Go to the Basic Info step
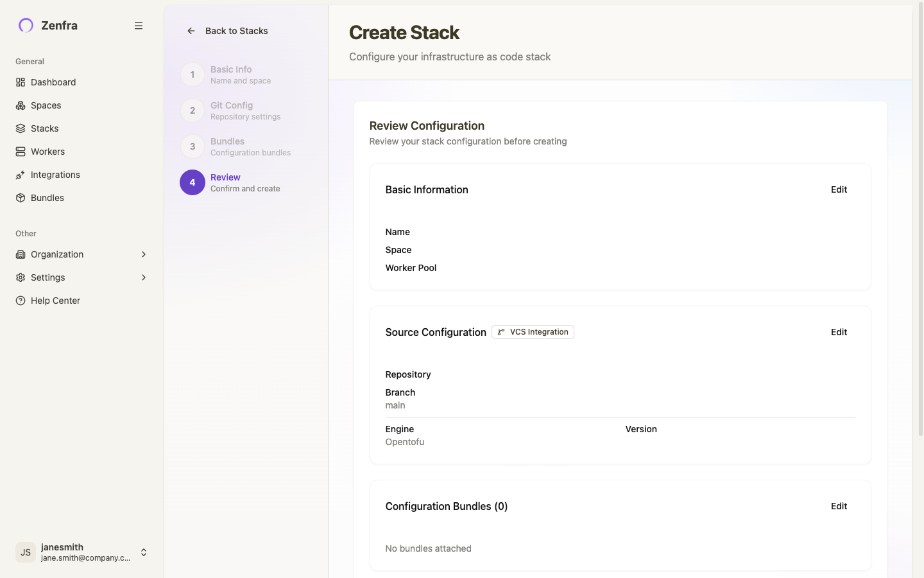This screenshot has height=578, width=924. click(x=192, y=74)
